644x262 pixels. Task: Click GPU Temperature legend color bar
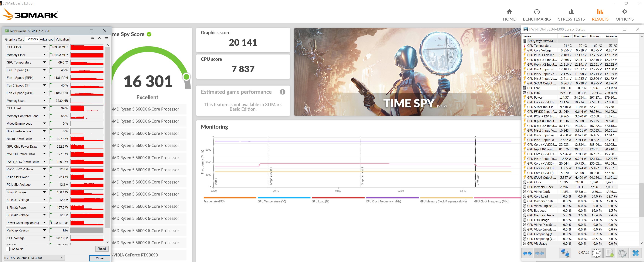coord(284,198)
